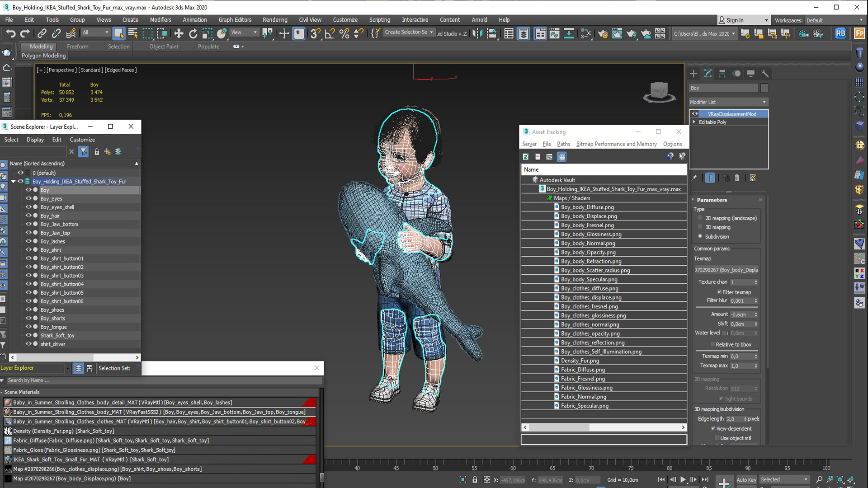
Task: Open the Create Selection Set dropdown
Action: pyautogui.click(x=409, y=32)
